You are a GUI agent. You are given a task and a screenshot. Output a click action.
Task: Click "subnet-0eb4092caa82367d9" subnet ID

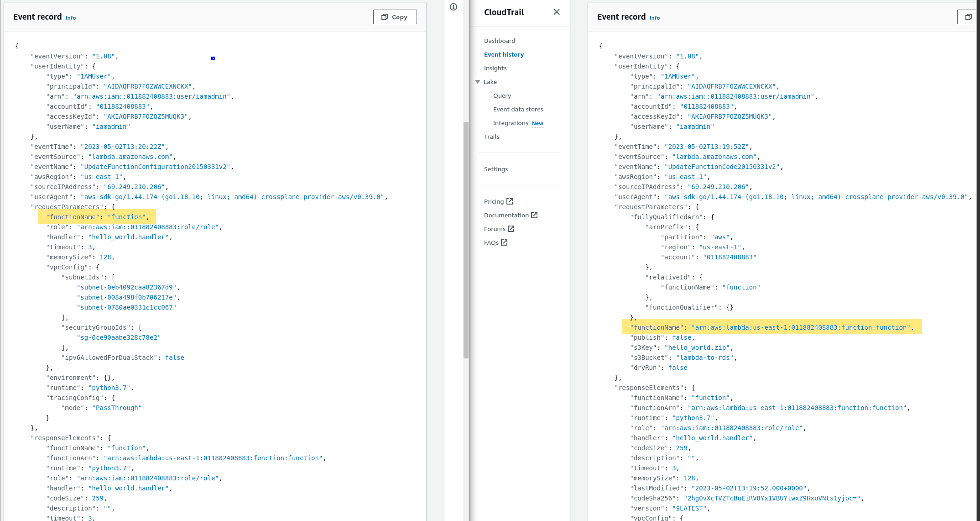pyautogui.click(x=127, y=287)
